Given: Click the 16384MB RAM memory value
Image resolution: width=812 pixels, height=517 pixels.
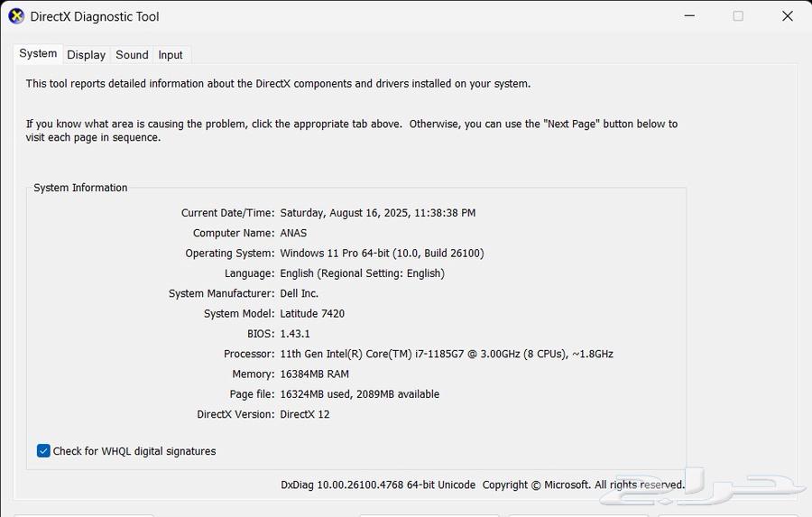Looking at the screenshot, I should [314, 374].
